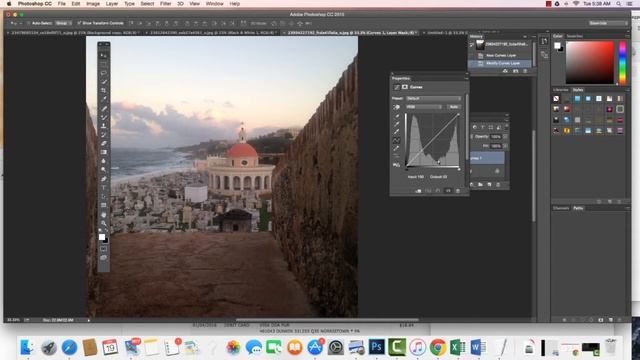Select the Eraser tool
The width and height of the screenshot is (640, 360).
tap(104, 143)
